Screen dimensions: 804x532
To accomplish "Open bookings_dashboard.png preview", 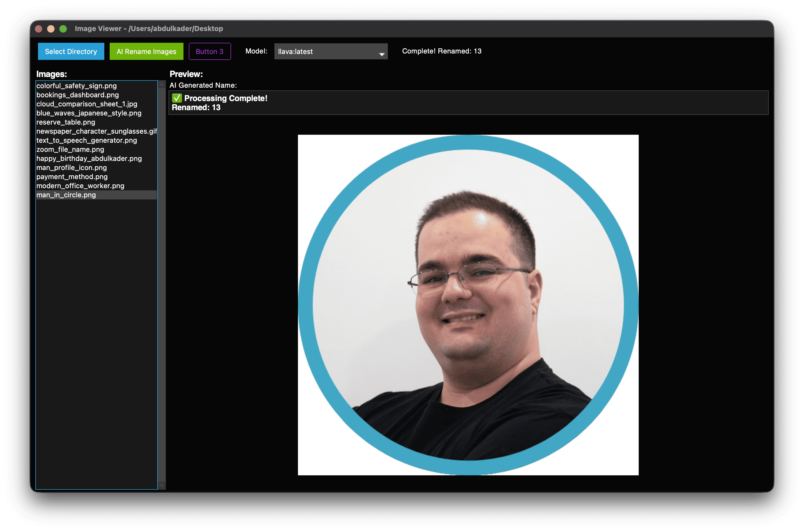I will click(77, 95).
